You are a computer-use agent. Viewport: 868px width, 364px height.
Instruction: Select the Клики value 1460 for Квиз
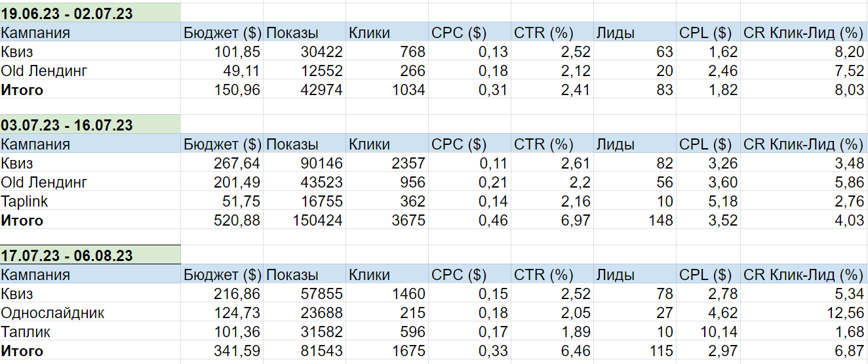click(x=387, y=293)
